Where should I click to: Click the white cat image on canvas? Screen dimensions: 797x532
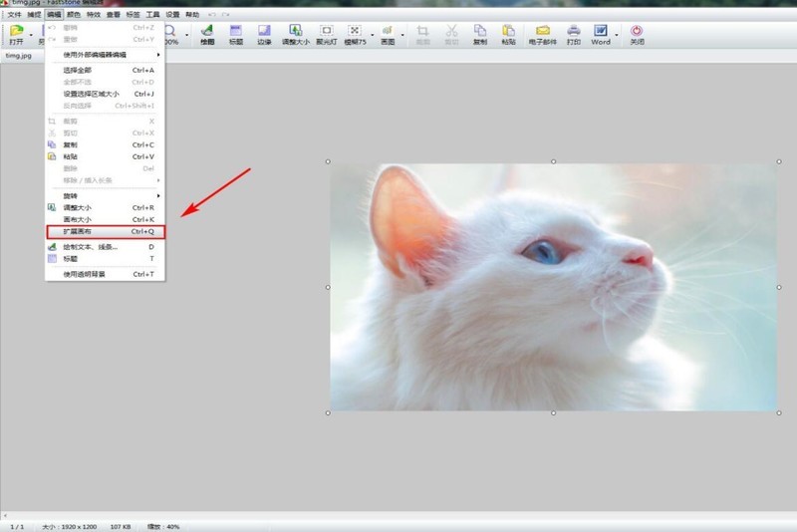pyautogui.click(x=553, y=286)
